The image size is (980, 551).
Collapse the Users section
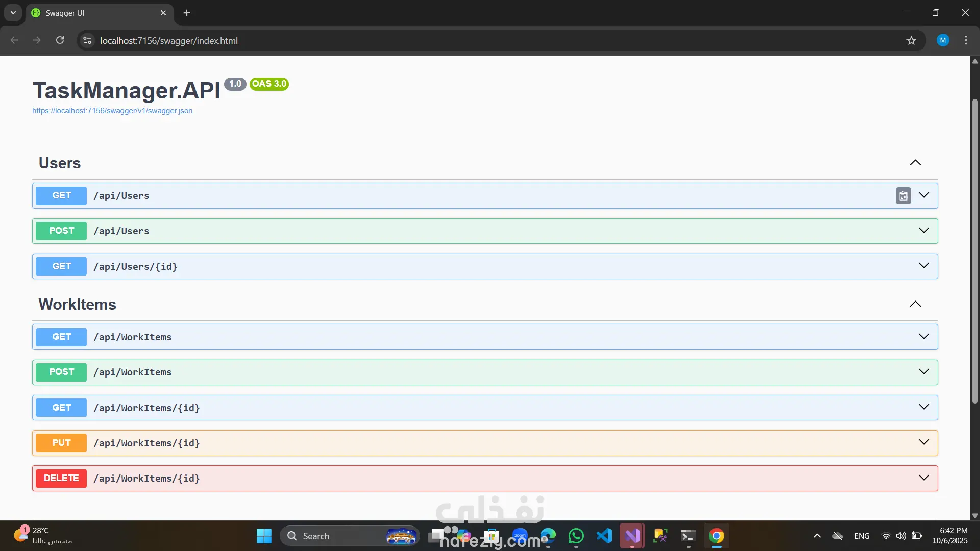[x=915, y=163]
